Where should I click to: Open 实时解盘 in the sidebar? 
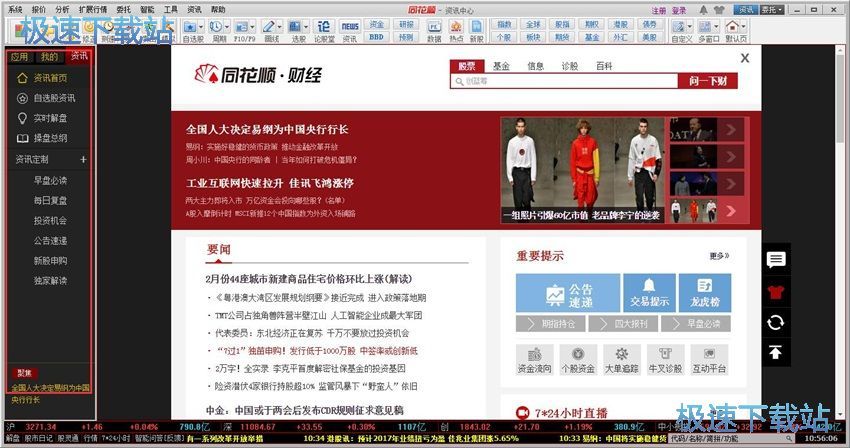50,118
